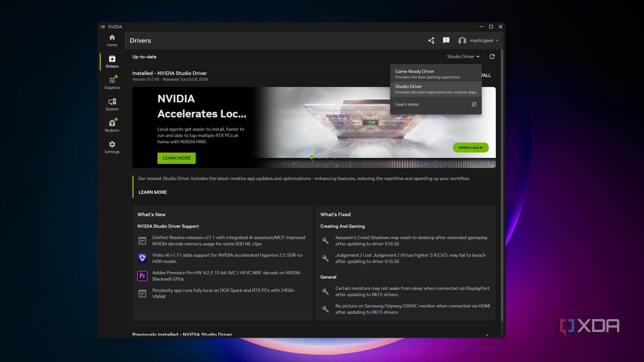644x362 pixels.
Task: Maximize the NVIDIA app window
Action: (x=491, y=27)
